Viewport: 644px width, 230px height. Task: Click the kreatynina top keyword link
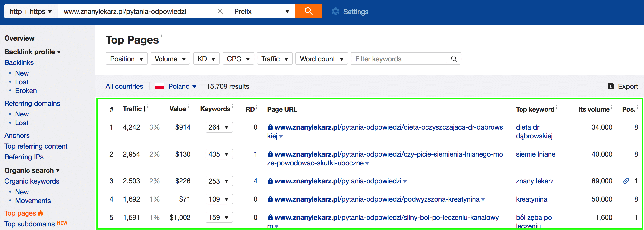pos(531,199)
